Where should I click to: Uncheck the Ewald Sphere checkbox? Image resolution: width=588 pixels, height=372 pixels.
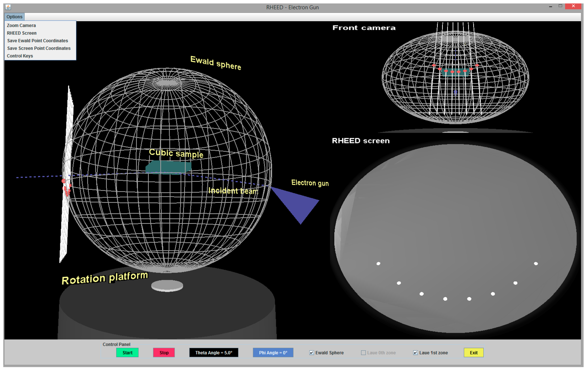[312, 353]
